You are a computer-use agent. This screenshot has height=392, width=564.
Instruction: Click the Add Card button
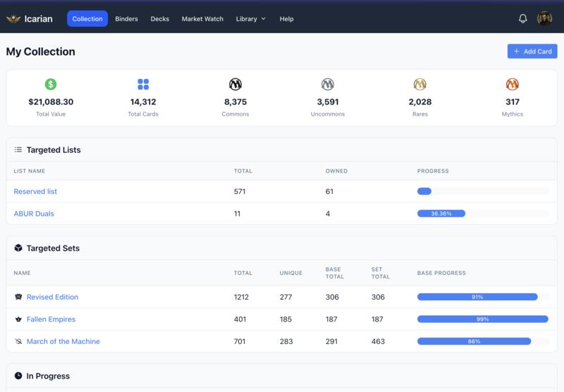[532, 51]
